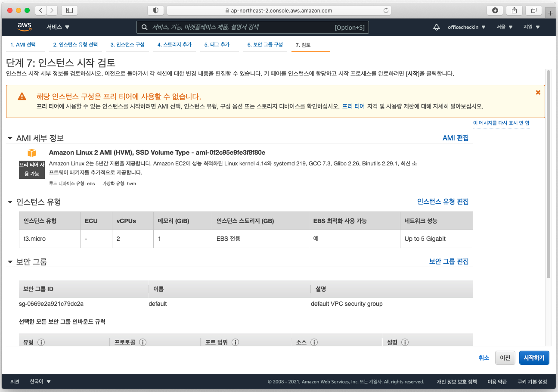Image resolution: width=558 pixels, height=392 pixels.
Task: Click info icon next to 프로토콜
Action: tap(143, 342)
